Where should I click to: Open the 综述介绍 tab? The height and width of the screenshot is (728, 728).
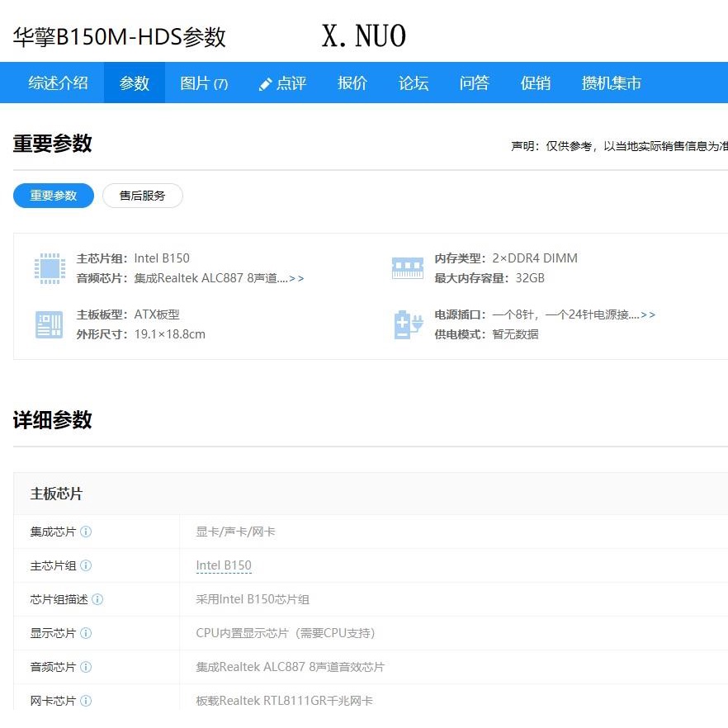click(x=58, y=83)
